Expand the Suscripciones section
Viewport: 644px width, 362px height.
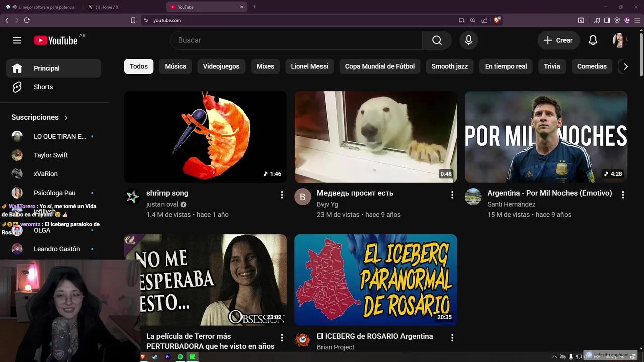point(39,117)
